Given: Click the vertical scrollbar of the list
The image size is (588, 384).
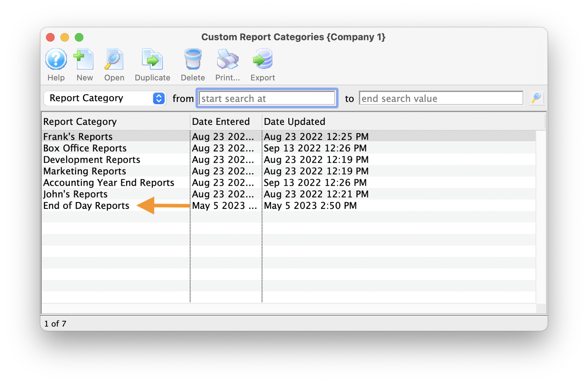Looking at the screenshot, I should 541,216.
